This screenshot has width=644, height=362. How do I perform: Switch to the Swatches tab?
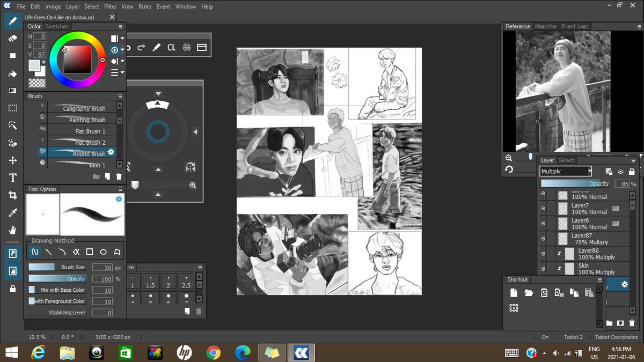click(x=56, y=26)
